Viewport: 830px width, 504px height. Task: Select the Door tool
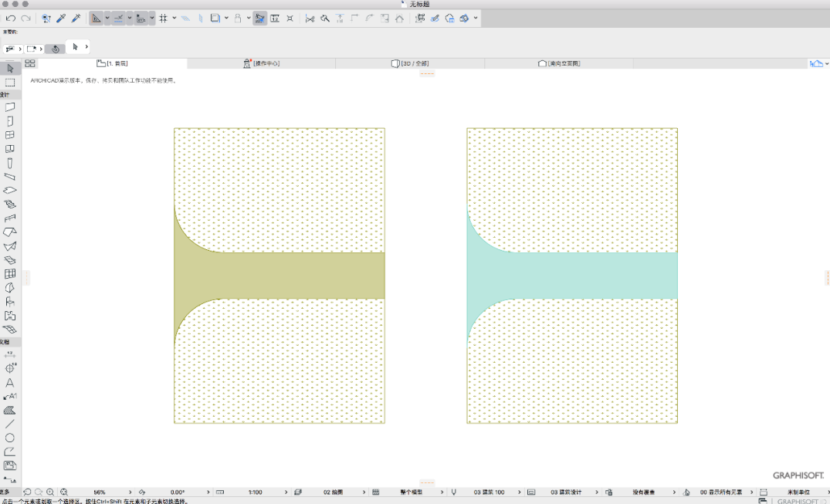(x=10, y=121)
